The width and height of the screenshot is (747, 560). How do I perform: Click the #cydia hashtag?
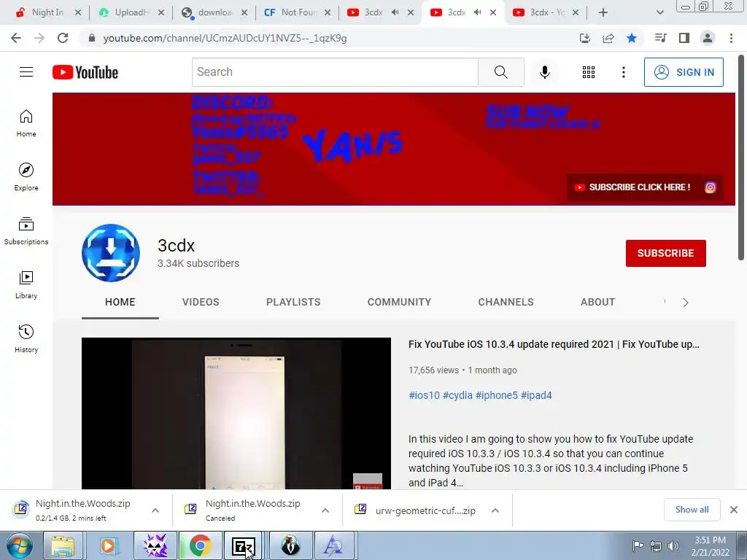[x=457, y=395]
